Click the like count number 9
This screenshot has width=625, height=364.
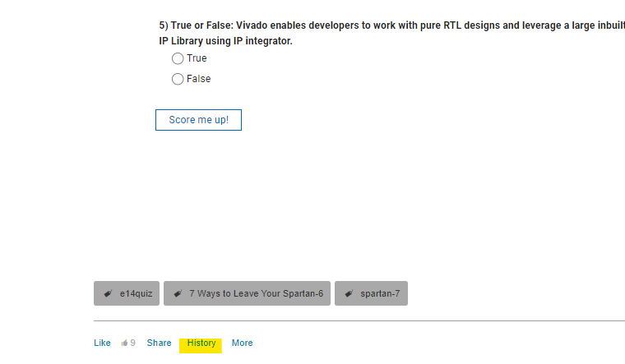(x=132, y=343)
